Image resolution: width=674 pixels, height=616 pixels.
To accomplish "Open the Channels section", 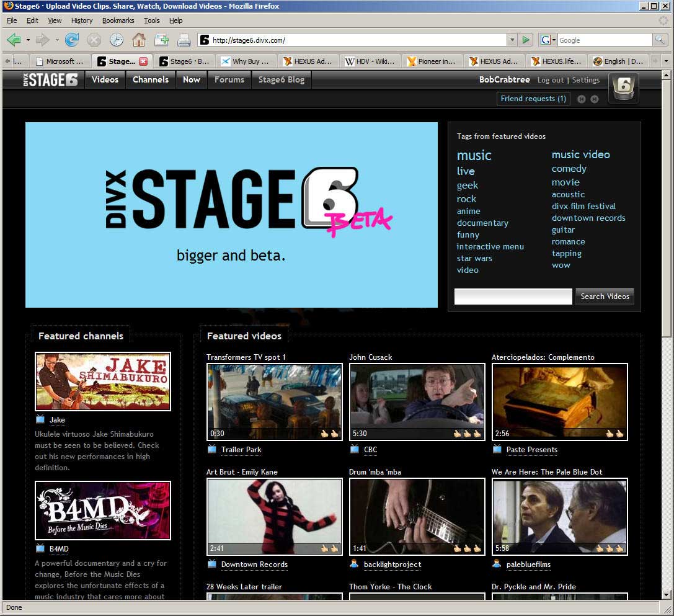I will [x=151, y=79].
